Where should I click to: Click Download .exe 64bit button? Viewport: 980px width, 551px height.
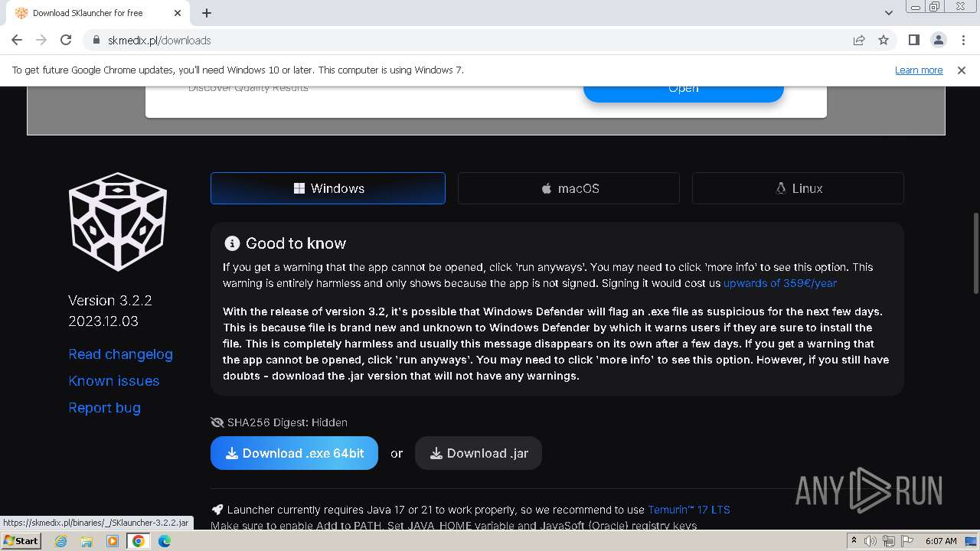[x=294, y=453]
